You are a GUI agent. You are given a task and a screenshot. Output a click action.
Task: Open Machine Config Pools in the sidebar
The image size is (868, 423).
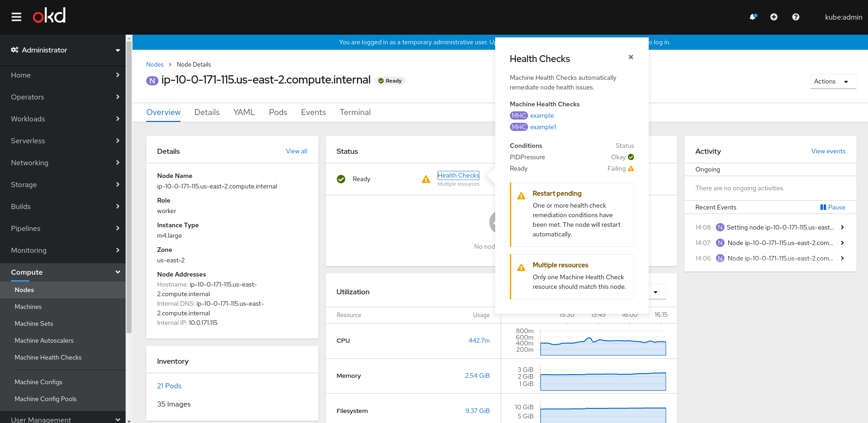point(63,399)
